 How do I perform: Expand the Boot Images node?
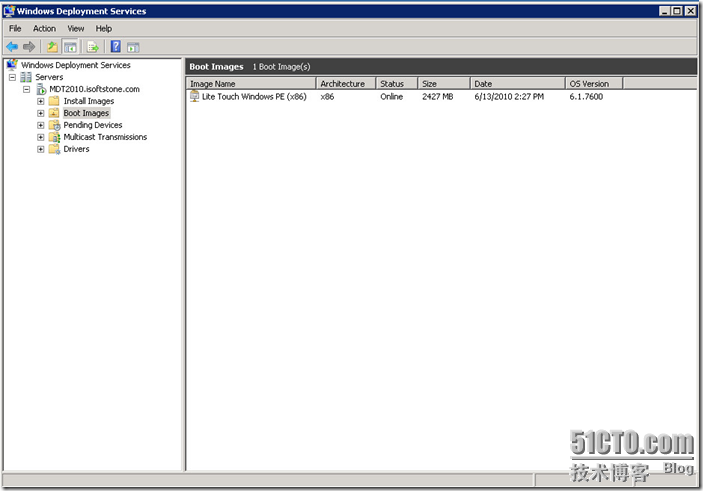(40, 113)
